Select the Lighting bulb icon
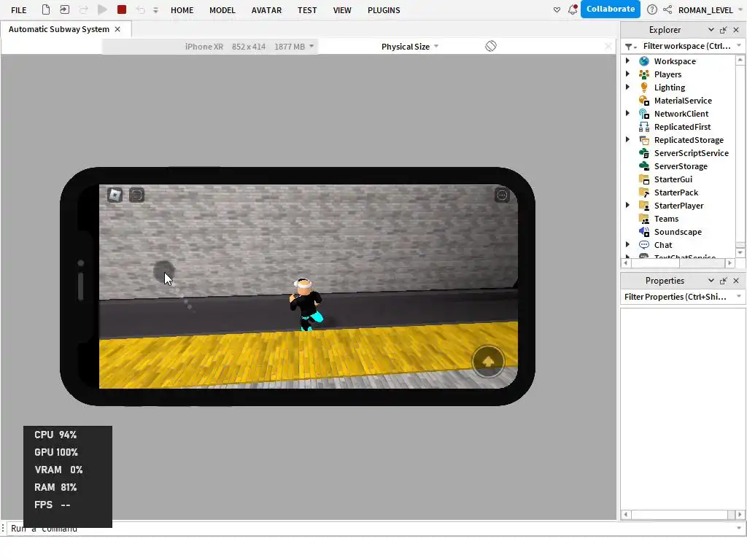The width and height of the screenshot is (747, 560). coord(644,87)
